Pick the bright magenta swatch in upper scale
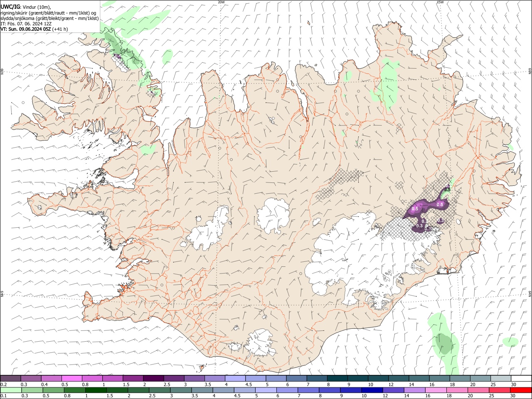Viewport: 532px width, 399px height. pyautogui.click(x=72, y=378)
